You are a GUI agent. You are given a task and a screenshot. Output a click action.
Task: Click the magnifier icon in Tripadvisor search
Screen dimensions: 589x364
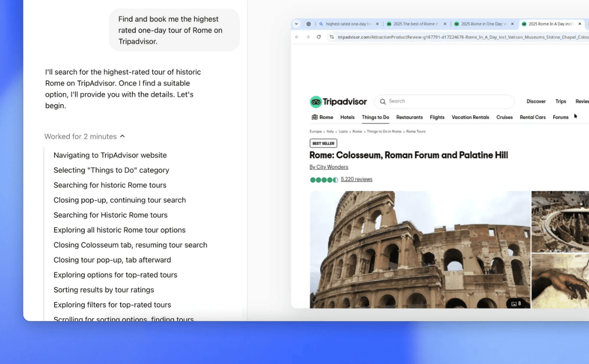(x=383, y=101)
